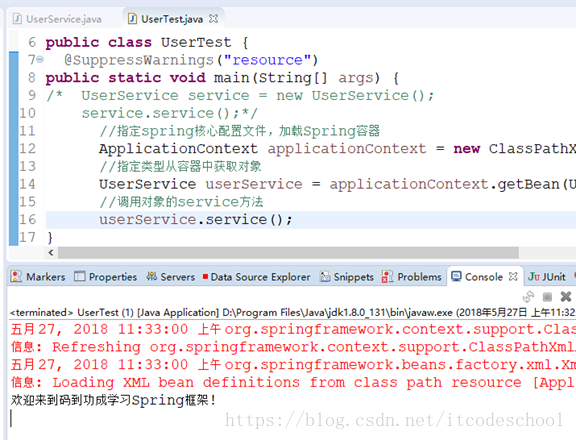Click Remove Launch X icon in Console
The width and height of the screenshot is (576, 440).
(566, 296)
